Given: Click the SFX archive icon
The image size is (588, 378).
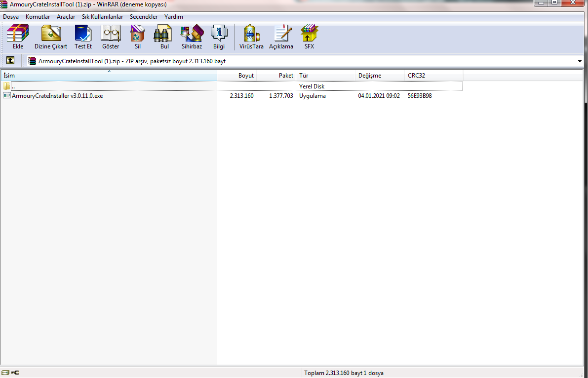Looking at the screenshot, I should pyautogui.click(x=310, y=37).
